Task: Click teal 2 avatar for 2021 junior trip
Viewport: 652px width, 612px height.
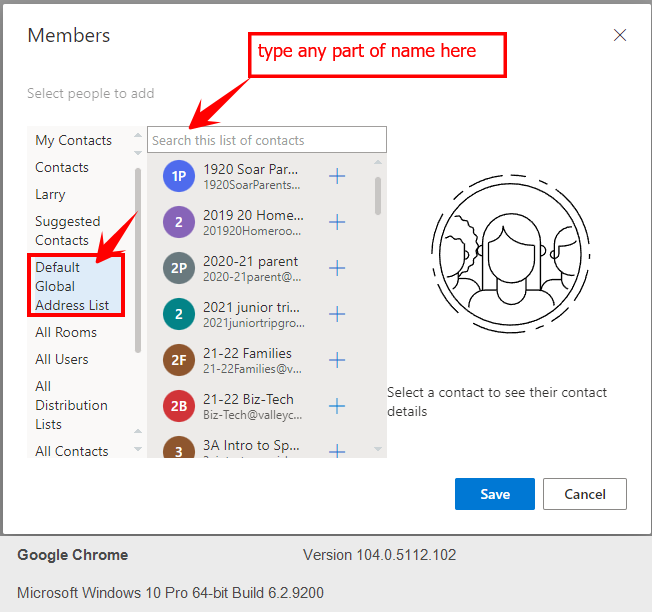Action: [179, 314]
